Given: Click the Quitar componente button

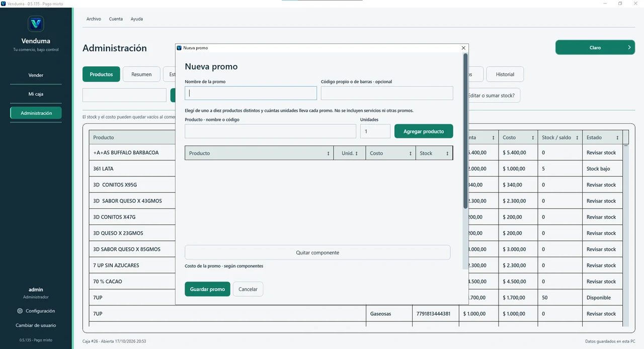Looking at the screenshot, I should [317, 252].
